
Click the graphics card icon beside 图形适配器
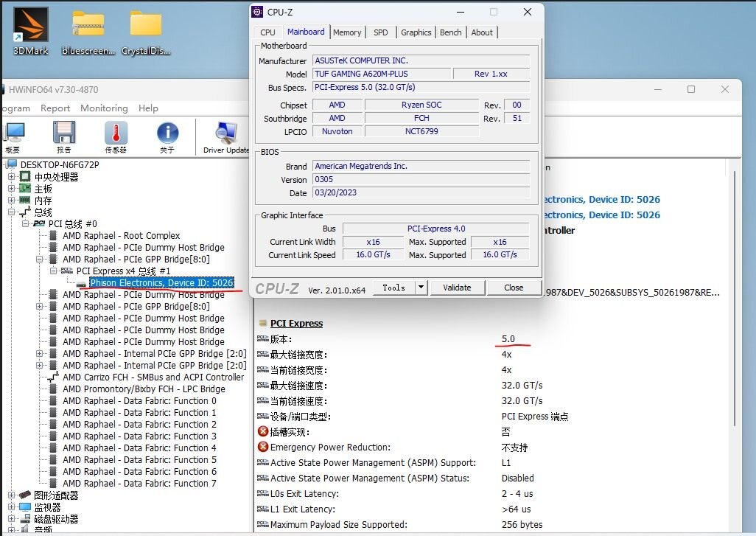click(x=25, y=495)
